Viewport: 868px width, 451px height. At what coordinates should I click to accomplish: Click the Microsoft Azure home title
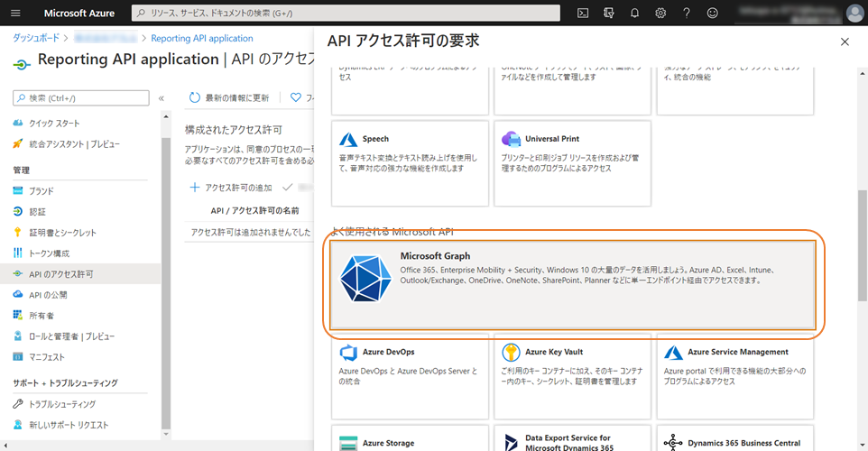point(79,13)
